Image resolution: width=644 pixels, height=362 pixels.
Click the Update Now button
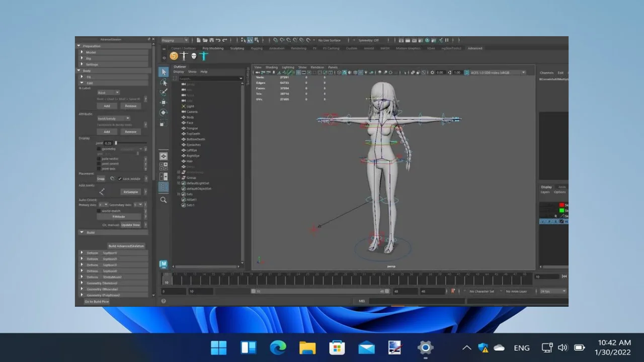(x=130, y=225)
